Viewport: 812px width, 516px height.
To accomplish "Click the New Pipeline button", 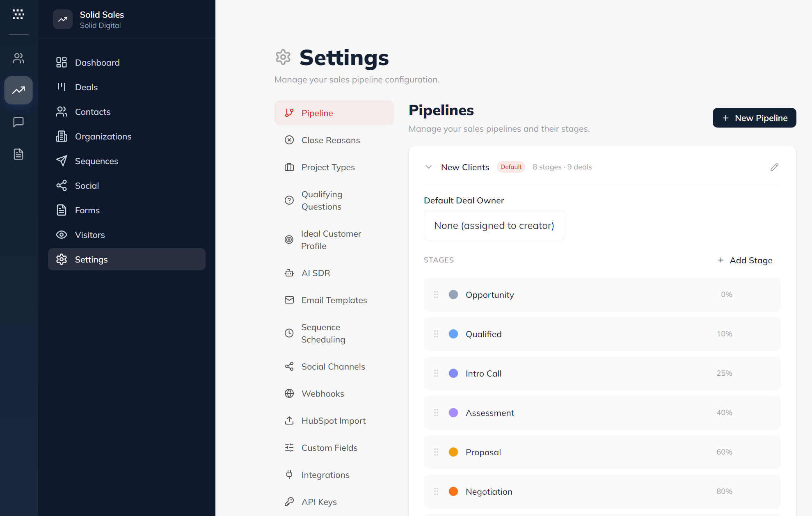I will (754, 118).
